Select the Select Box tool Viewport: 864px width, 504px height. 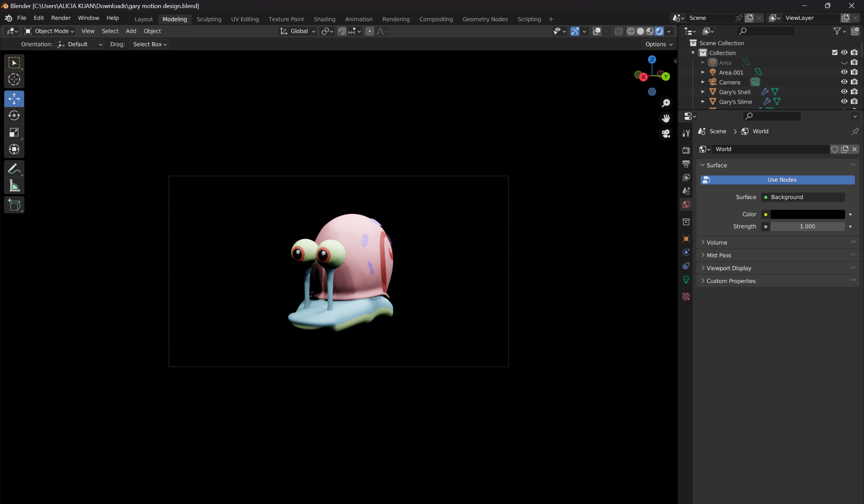[x=14, y=63]
